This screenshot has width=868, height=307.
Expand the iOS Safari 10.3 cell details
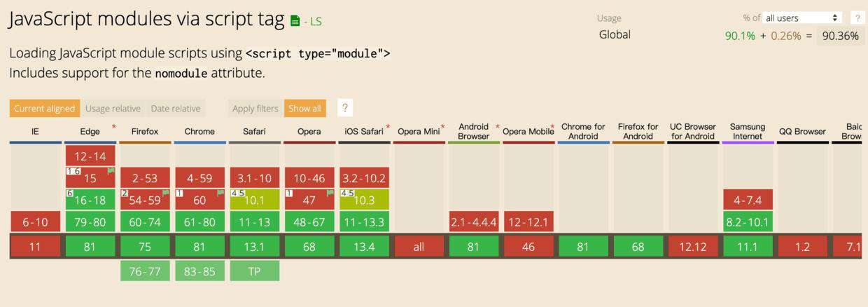(364, 200)
